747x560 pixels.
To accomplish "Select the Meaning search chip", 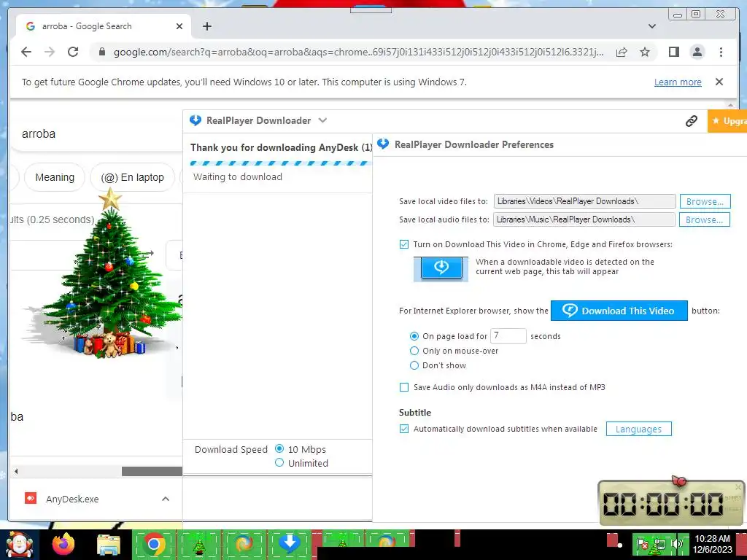I will pos(55,177).
